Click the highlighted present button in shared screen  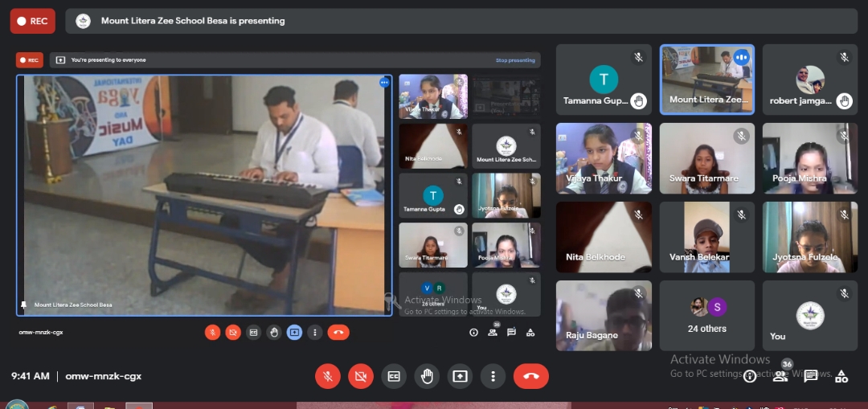coord(294,333)
